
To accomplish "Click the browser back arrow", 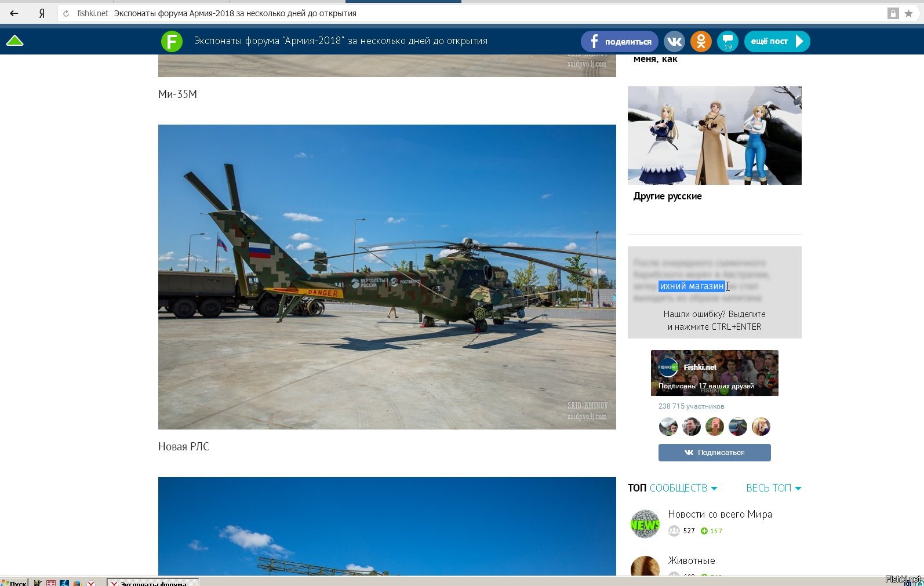I will pyautogui.click(x=14, y=13).
